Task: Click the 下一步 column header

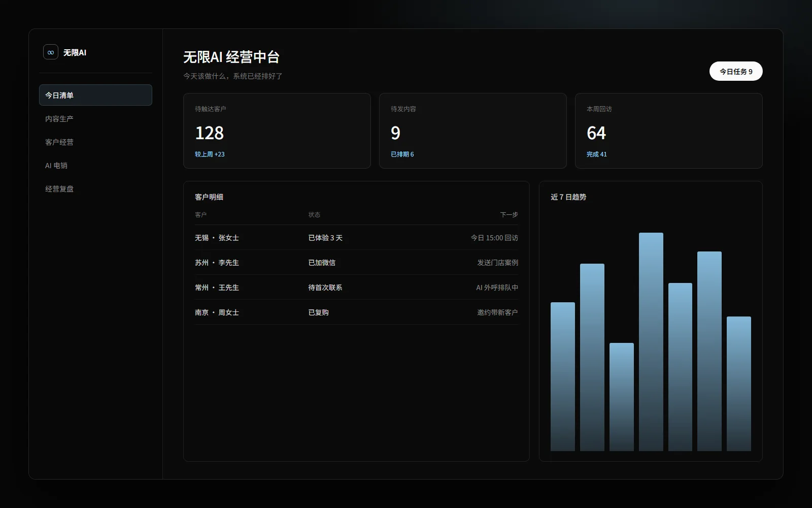Action: tap(509, 215)
